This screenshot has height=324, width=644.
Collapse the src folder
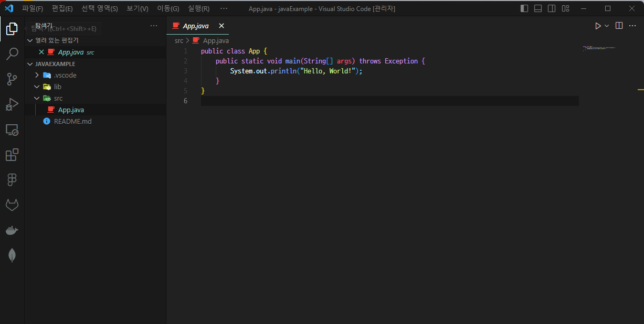tap(37, 98)
